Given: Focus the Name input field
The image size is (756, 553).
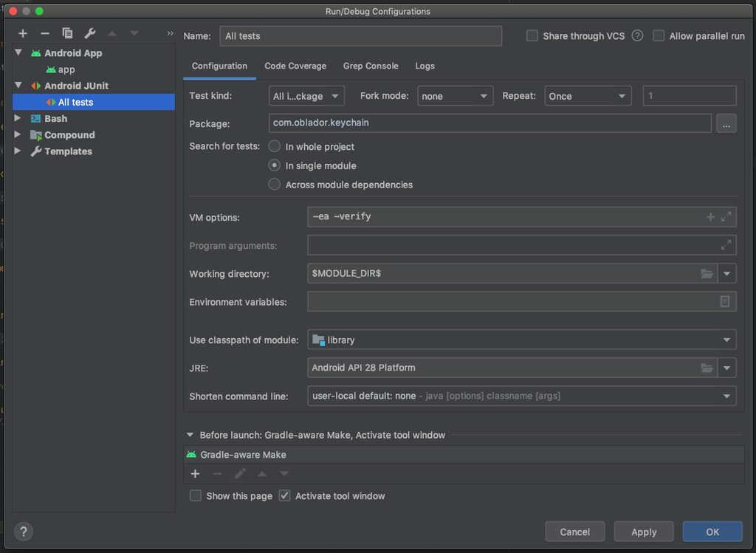Looking at the screenshot, I should [x=360, y=36].
